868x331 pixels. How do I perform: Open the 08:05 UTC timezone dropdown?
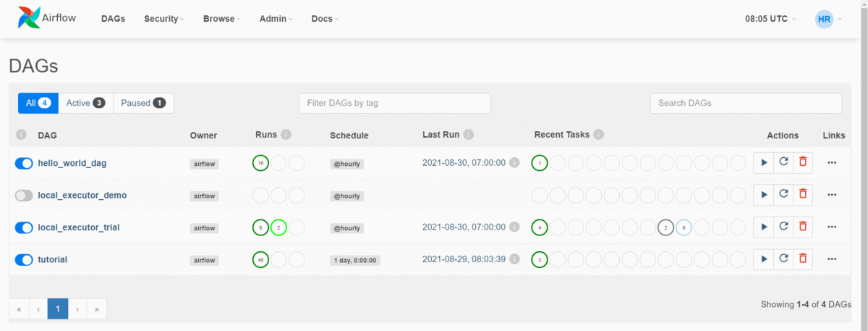(770, 19)
